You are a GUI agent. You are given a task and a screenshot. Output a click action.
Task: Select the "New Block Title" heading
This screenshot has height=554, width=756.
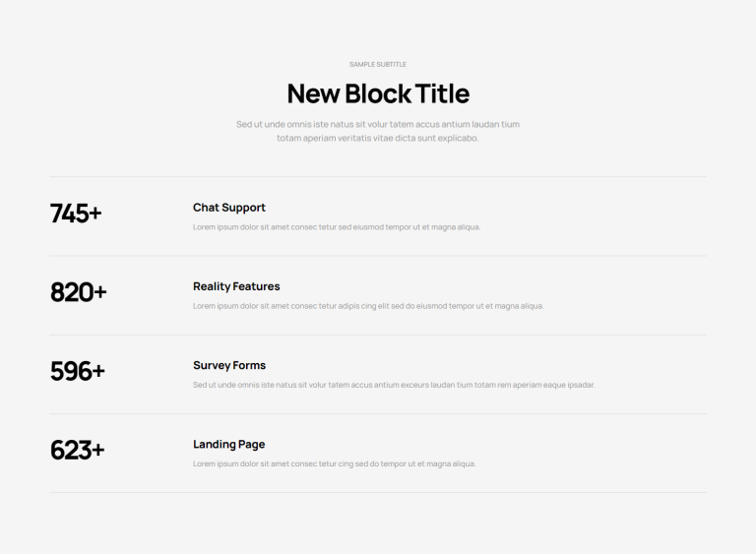click(x=378, y=93)
